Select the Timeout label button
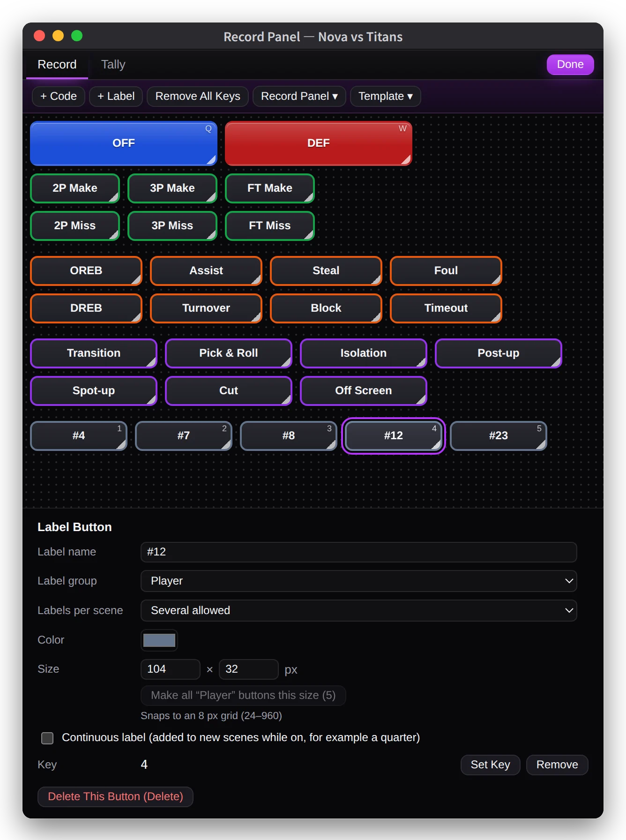The image size is (626, 840). point(446,308)
